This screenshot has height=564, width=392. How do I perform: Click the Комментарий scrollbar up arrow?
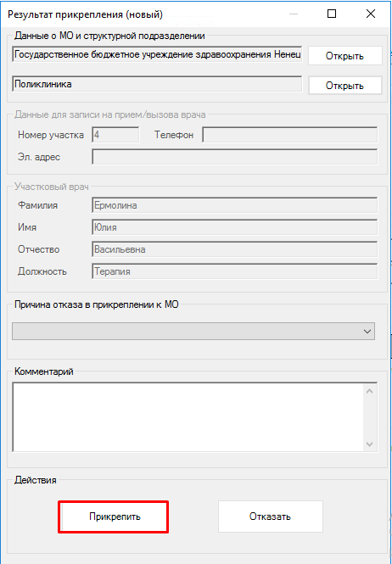[x=370, y=391]
